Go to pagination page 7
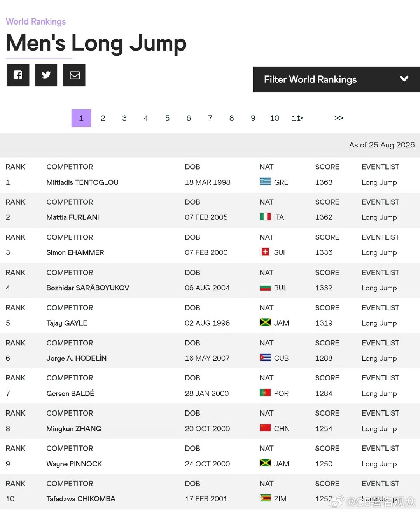420x512 pixels. point(210,118)
